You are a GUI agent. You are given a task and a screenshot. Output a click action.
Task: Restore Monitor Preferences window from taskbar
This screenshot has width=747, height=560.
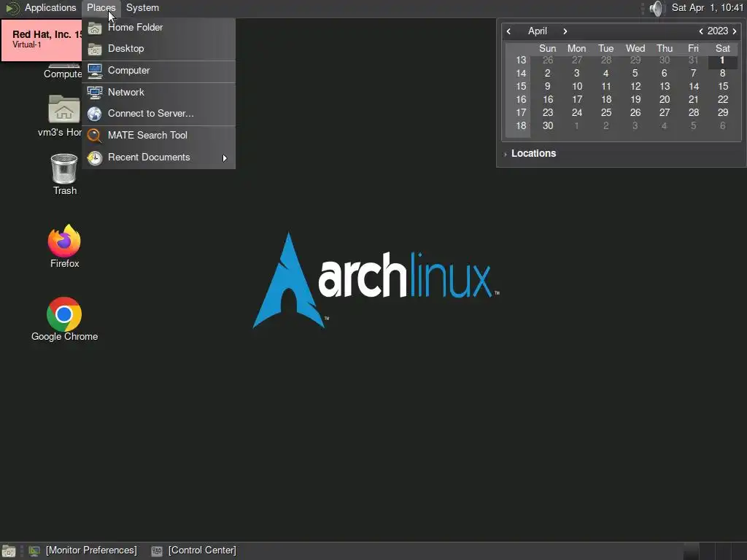[x=83, y=551]
